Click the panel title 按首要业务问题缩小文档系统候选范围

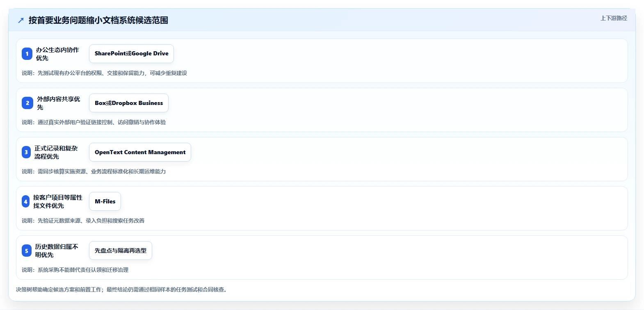98,21
